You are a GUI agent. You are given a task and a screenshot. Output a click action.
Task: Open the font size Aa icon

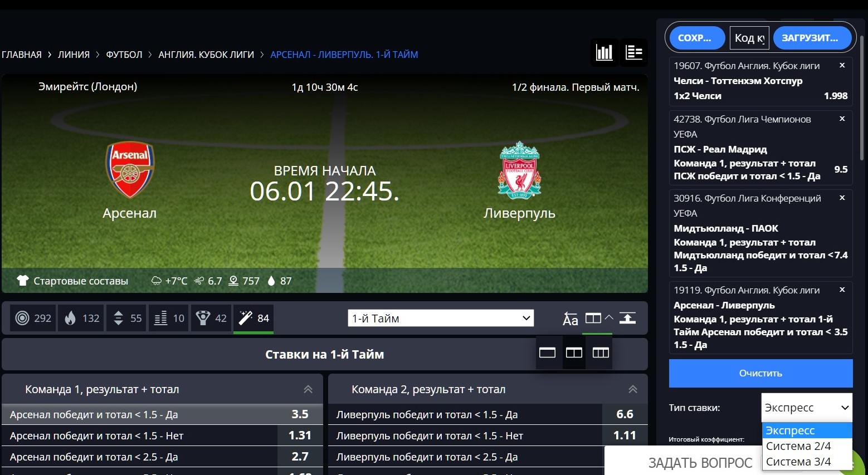[570, 319]
